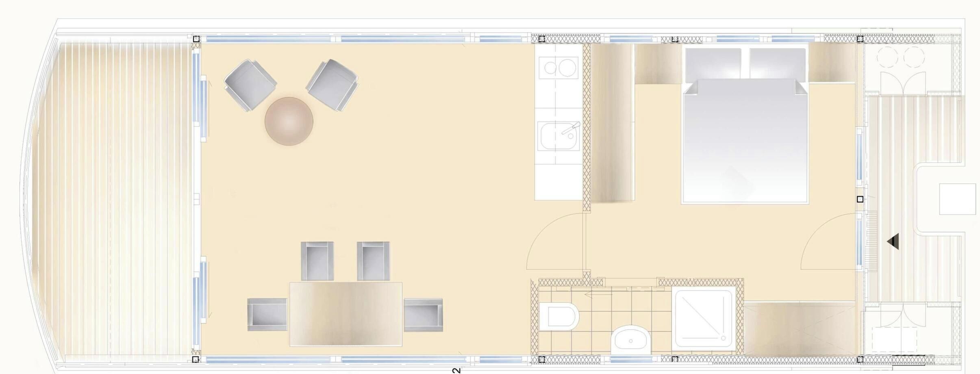
Task: Select the dining chair at the table's left end
Action: [x=267, y=314]
